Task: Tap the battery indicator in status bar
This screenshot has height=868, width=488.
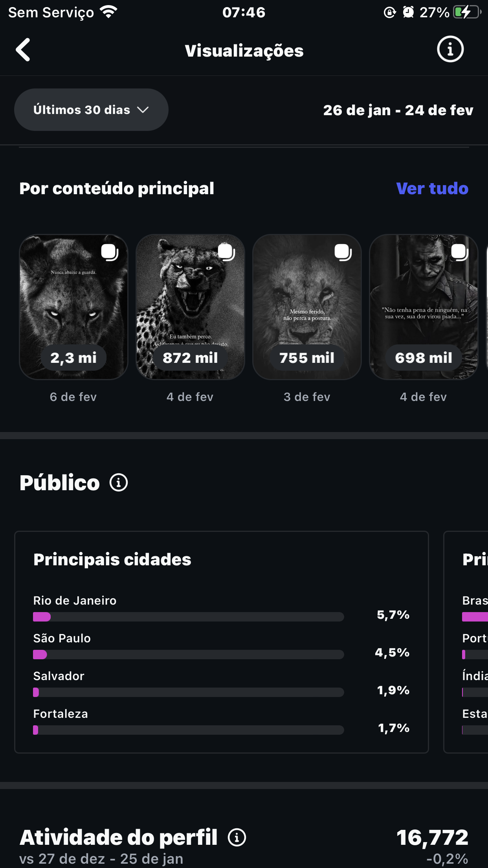Action: 467,12
